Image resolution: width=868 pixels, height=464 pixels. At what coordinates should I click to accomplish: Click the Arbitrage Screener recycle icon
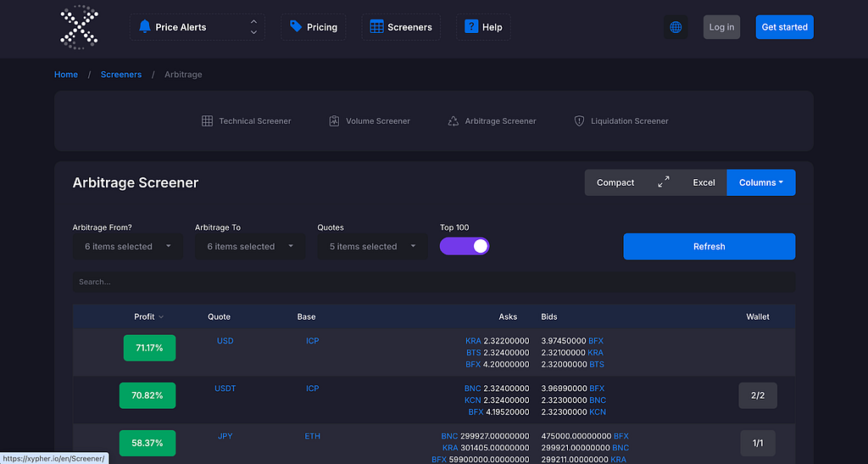coord(453,120)
